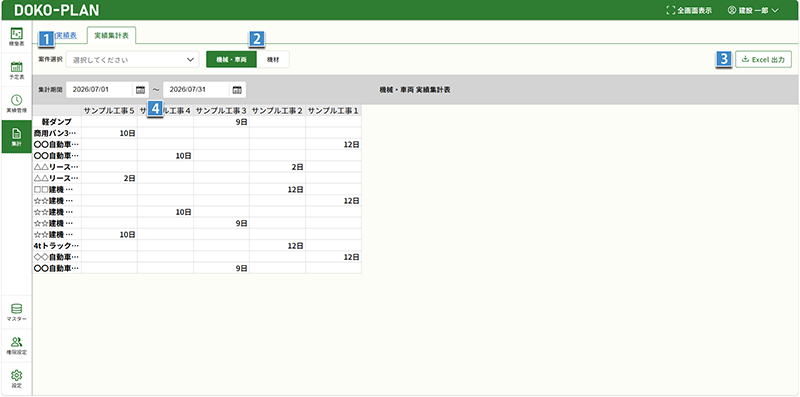Open the 実績管理 clock sidebar icon
The height and width of the screenshot is (397, 800).
click(x=16, y=104)
